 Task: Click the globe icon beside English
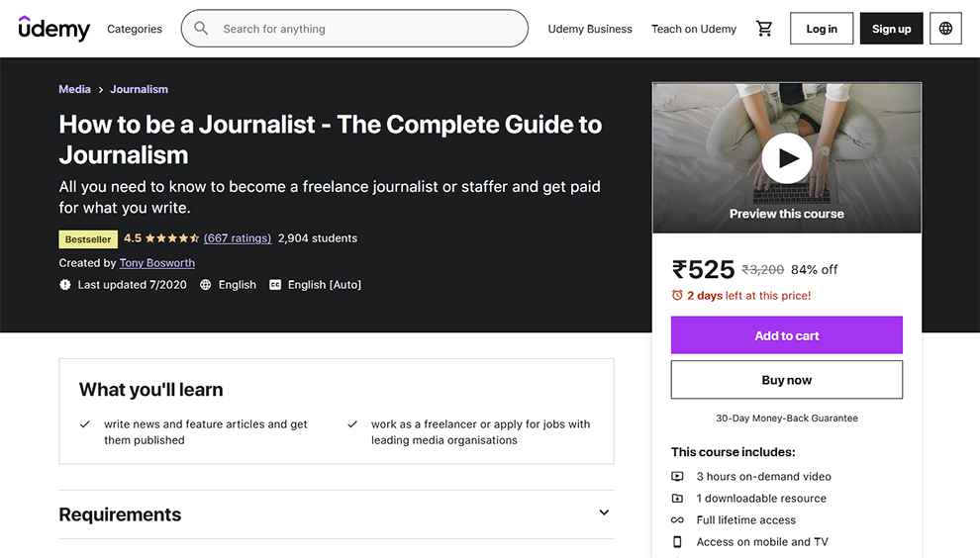[x=205, y=285]
